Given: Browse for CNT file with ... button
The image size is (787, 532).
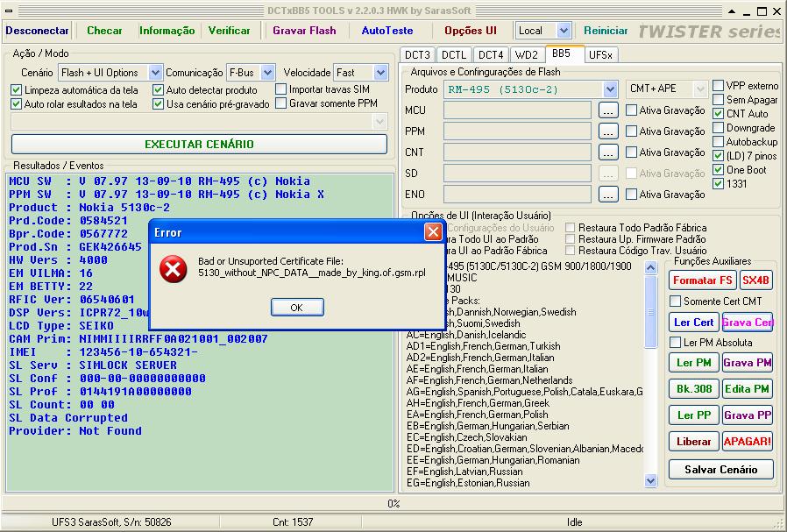Looking at the screenshot, I should (608, 153).
